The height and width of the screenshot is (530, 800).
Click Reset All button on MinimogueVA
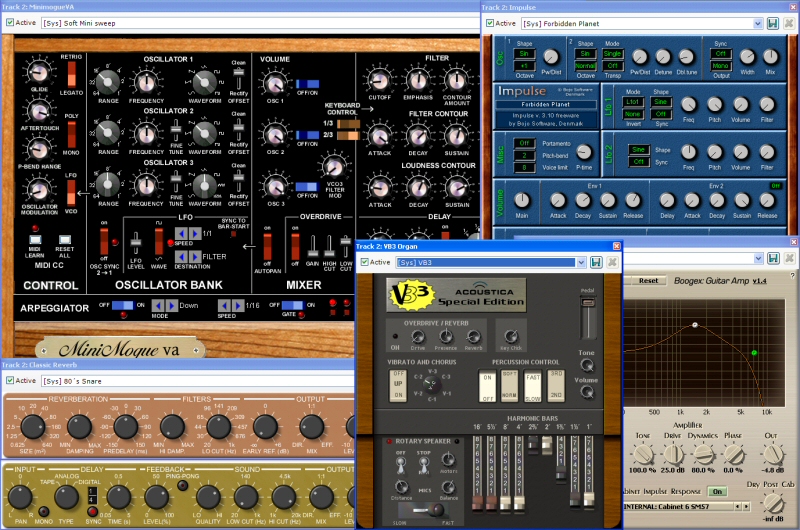coord(65,239)
